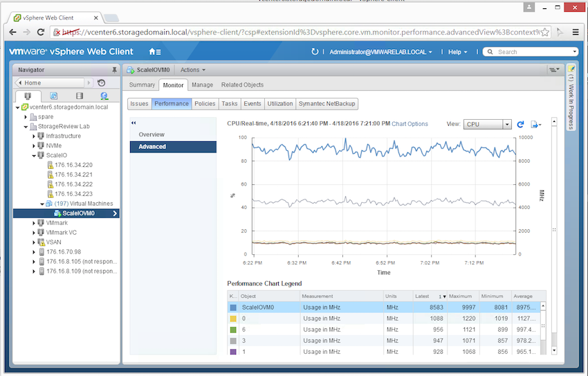Open the navigation history icon
Viewport: 588px width, 376px height.
point(101,83)
